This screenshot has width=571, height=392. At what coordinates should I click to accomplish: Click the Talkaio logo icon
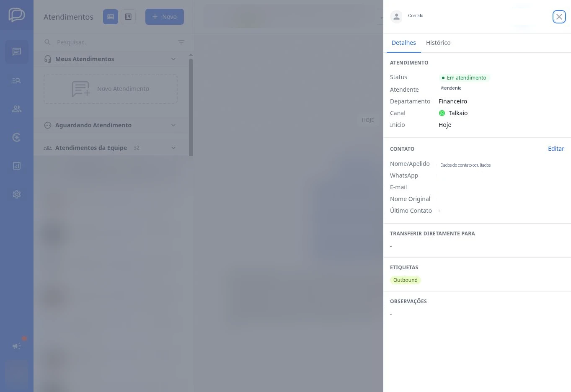[17, 15]
